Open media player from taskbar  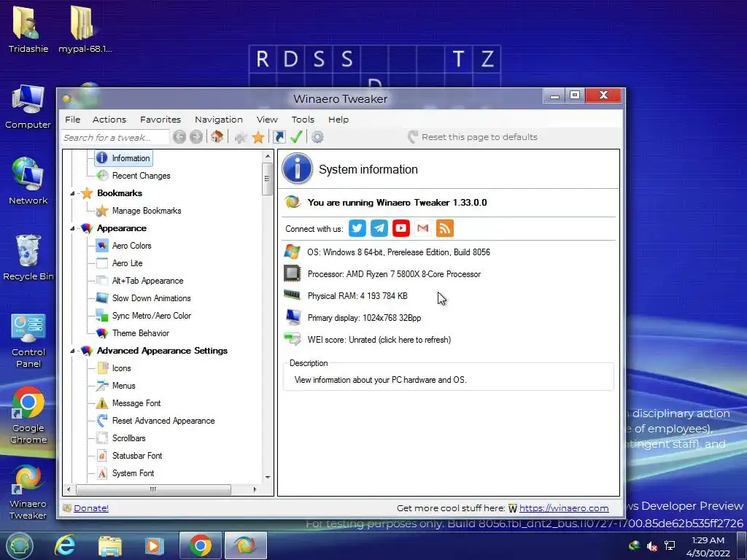(x=153, y=545)
